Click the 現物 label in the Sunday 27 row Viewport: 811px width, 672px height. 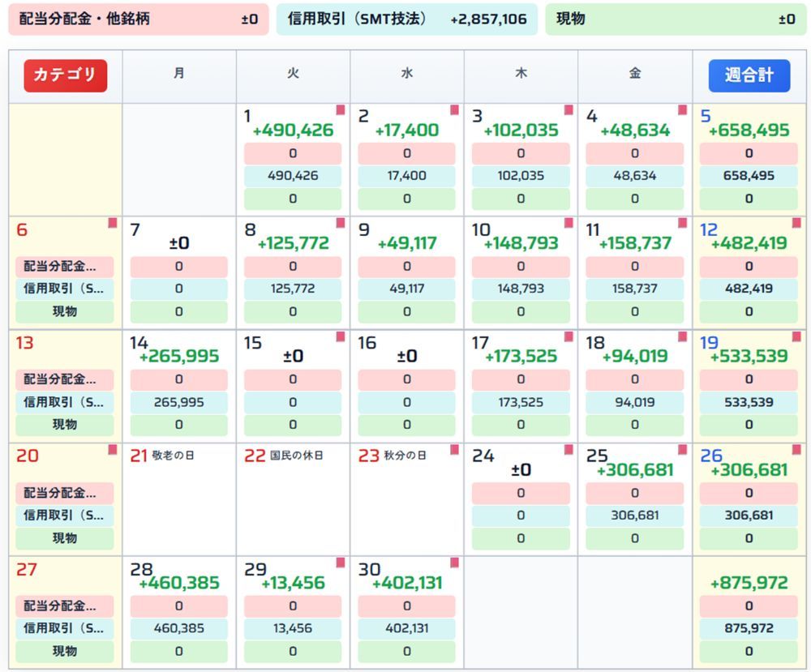65,651
